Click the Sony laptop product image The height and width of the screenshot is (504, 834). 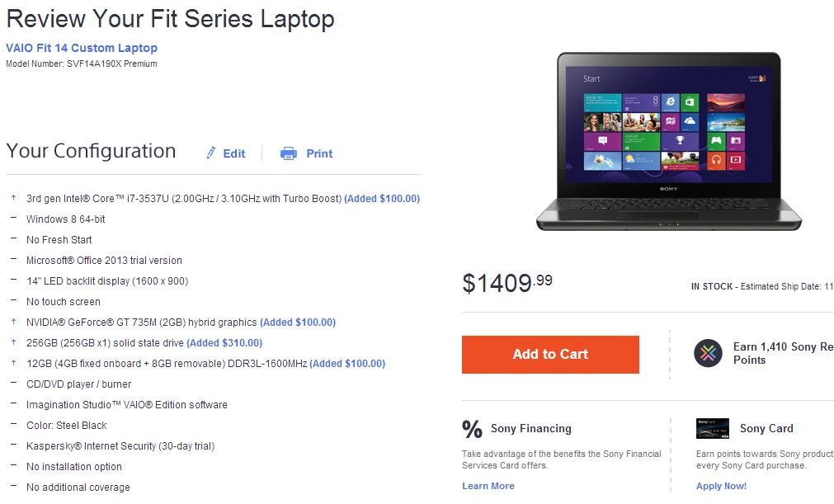pos(668,140)
